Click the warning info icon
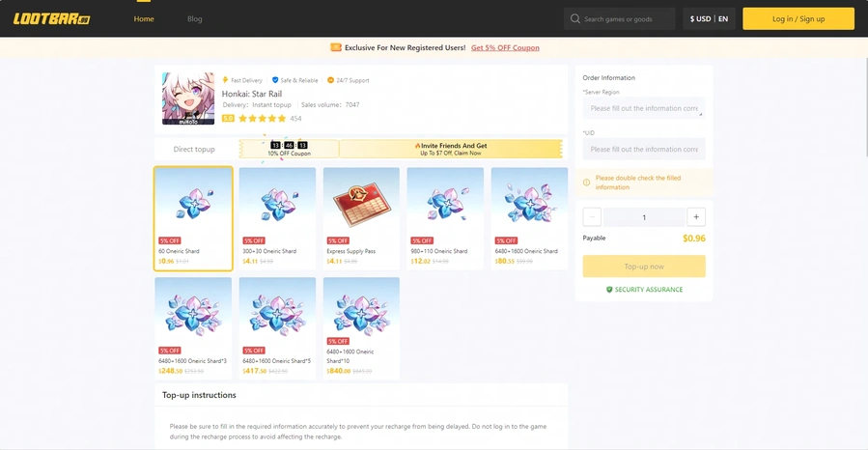 tap(586, 183)
